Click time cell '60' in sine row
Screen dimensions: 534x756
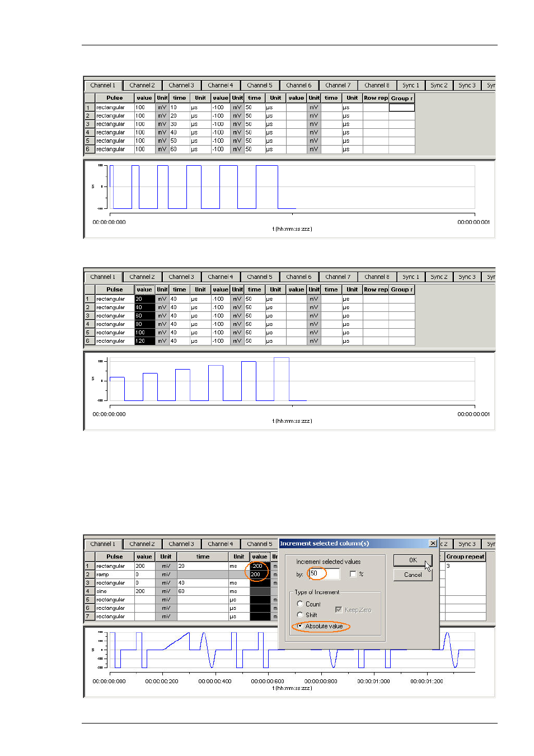pyautogui.click(x=203, y=591)
